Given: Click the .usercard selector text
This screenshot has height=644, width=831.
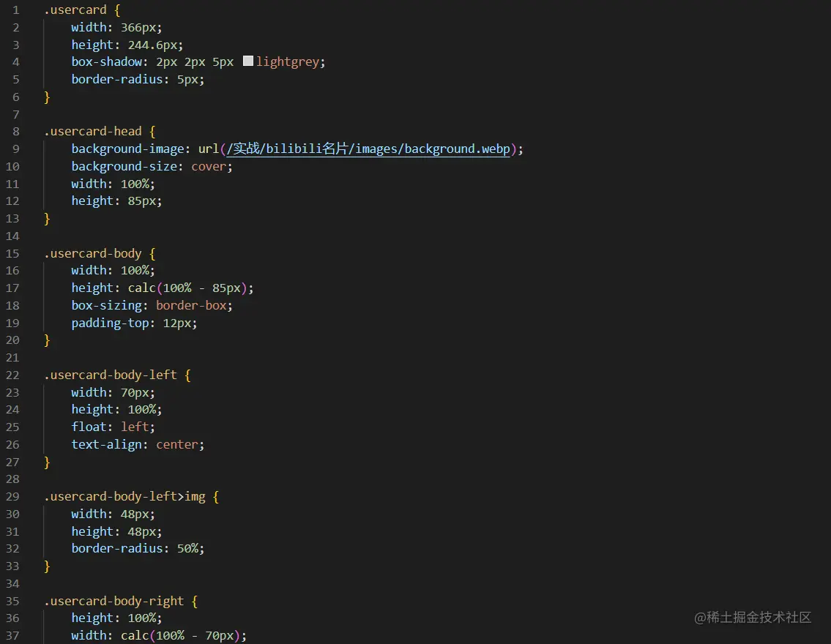Looking at the screenshot, I should 75,10.
